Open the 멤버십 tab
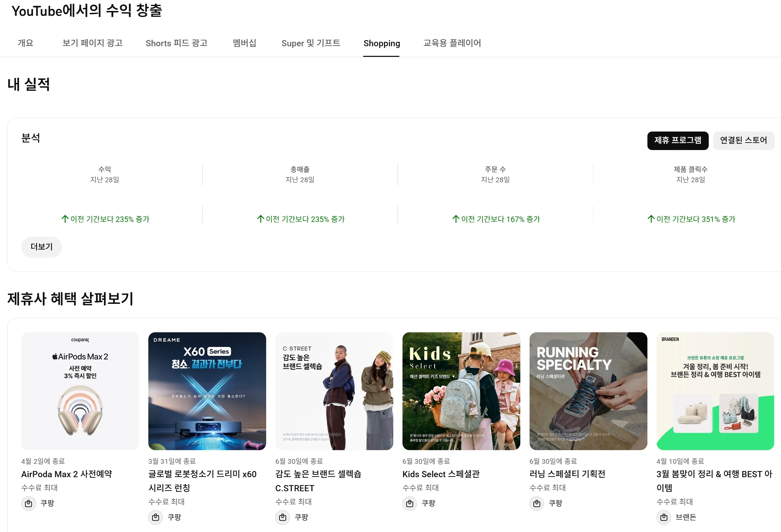This screenshot has width=781, height=532. [244, 43]
